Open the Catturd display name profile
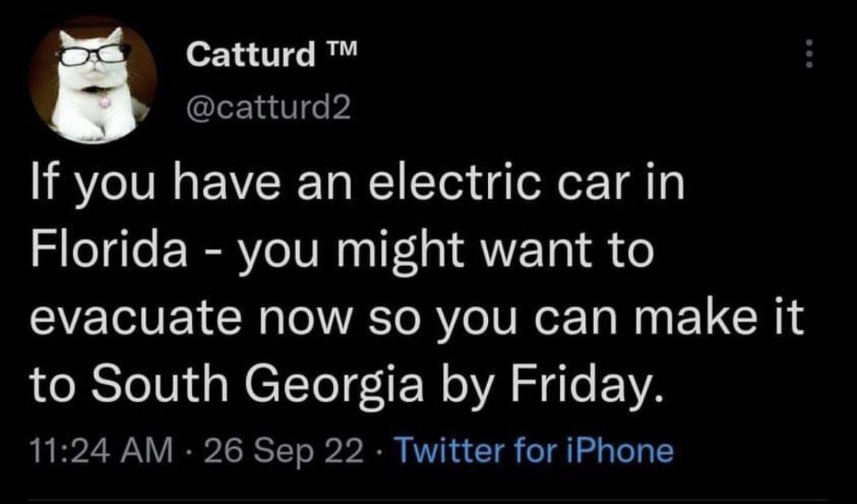 (250, 56)
